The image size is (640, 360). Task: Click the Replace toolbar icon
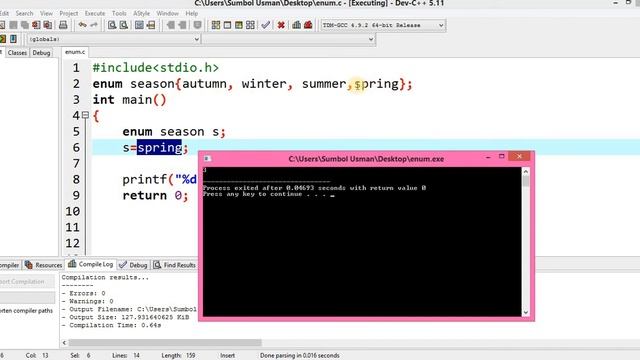(x=123, y=25)
